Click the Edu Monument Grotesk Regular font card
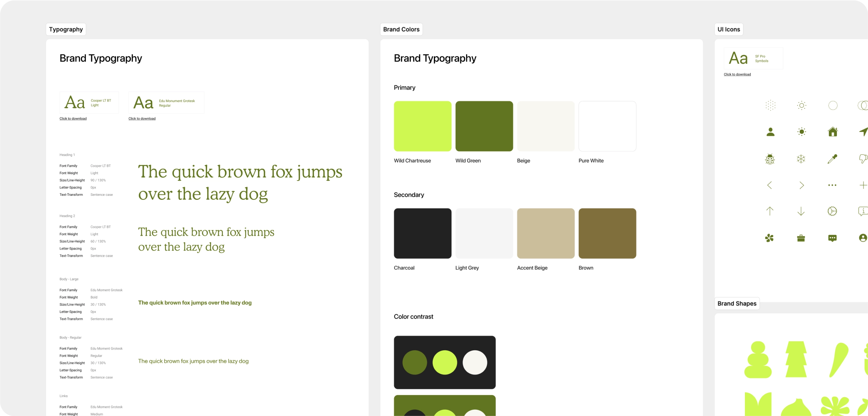Screen dimensions: 868x416 pyautogui.click(x=166, y=103)
